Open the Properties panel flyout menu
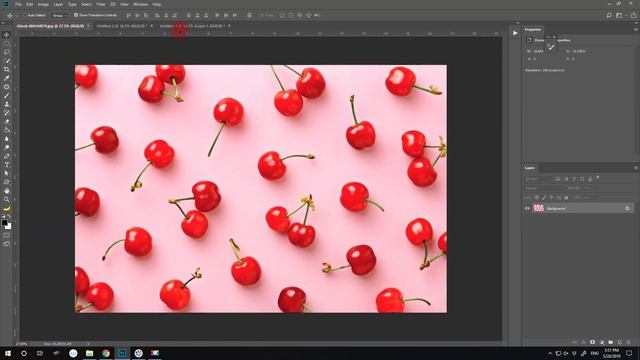The height and width of the screenshot is (360, 640). (636, 29)
